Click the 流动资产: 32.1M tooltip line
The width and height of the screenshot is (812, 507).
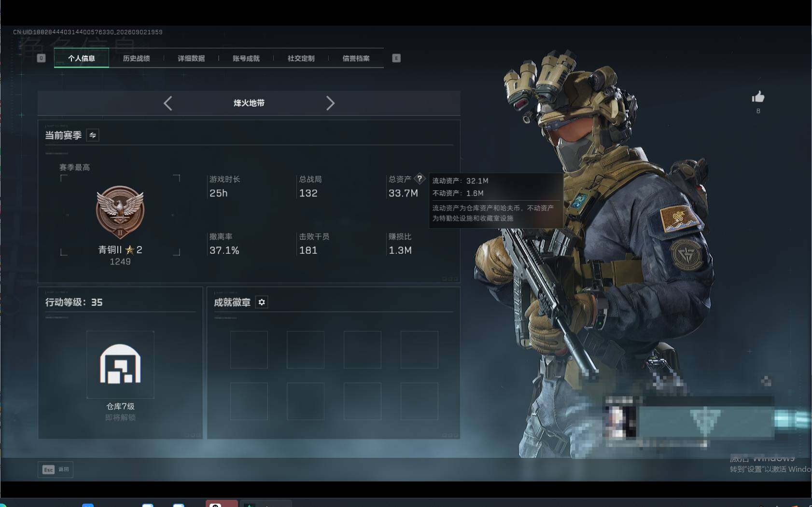coord(461,181)
